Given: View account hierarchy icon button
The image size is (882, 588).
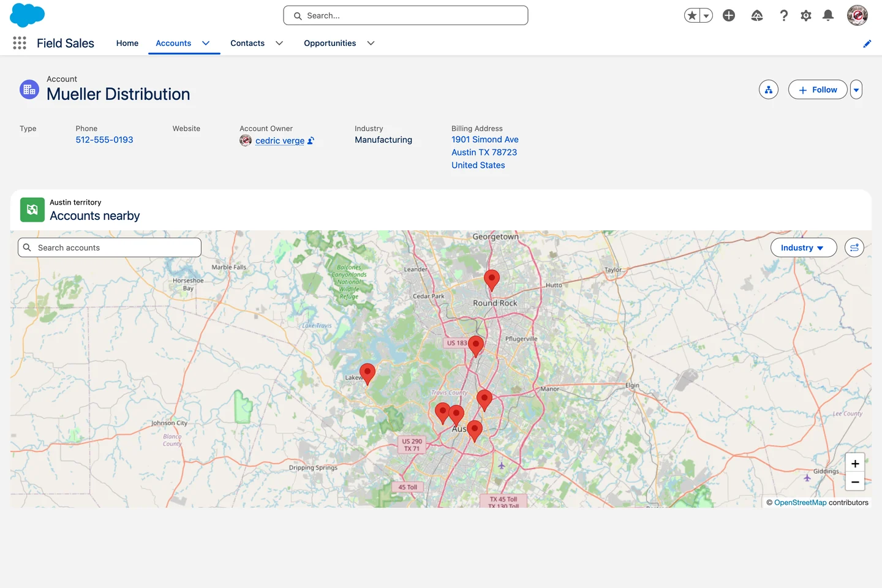Looking at the screenshot, I should coord(769,89).
